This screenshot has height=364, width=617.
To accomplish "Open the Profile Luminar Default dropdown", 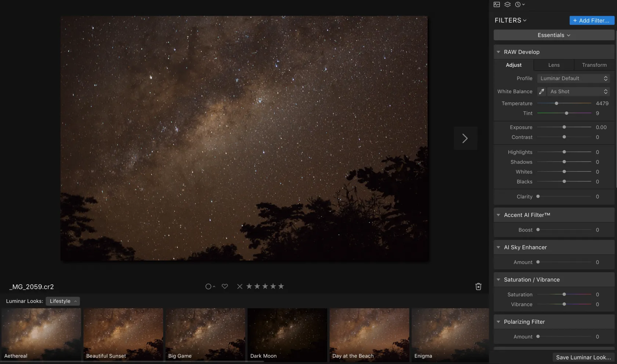I will 573,79.
